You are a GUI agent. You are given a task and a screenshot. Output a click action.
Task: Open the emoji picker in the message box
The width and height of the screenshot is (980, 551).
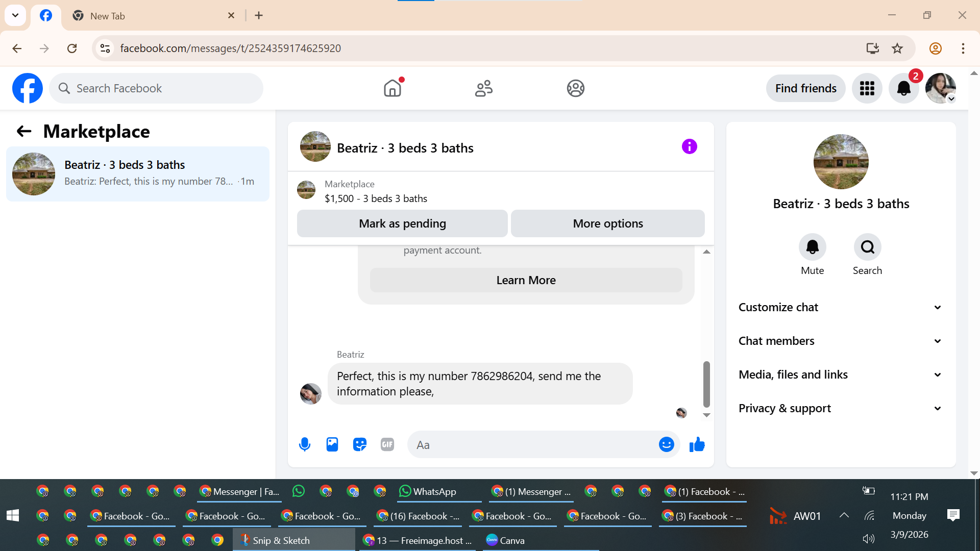coord(666,445)
